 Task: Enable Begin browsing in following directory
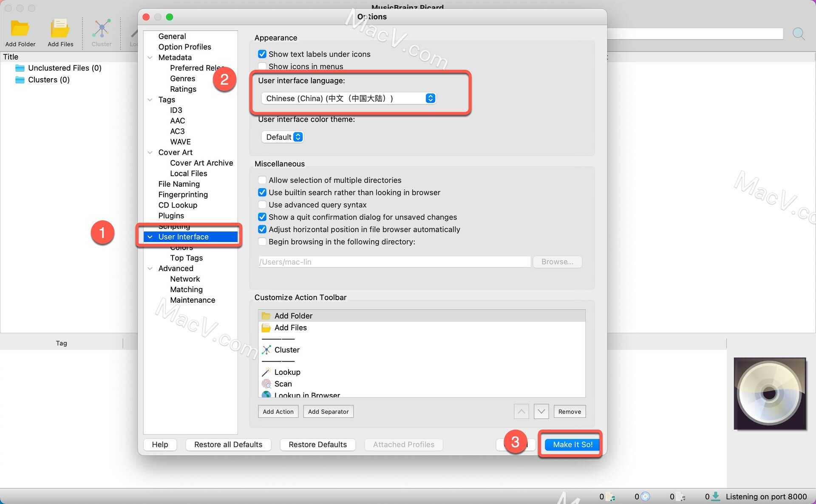coord(262,242)
